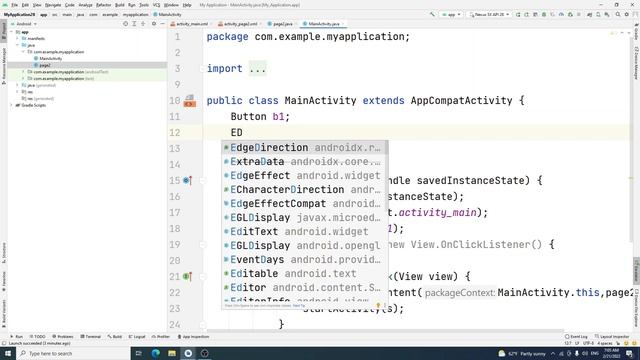Click the Windows Start button
The width and height of the screenshot is (640, 360).
(x=8, y=353)
